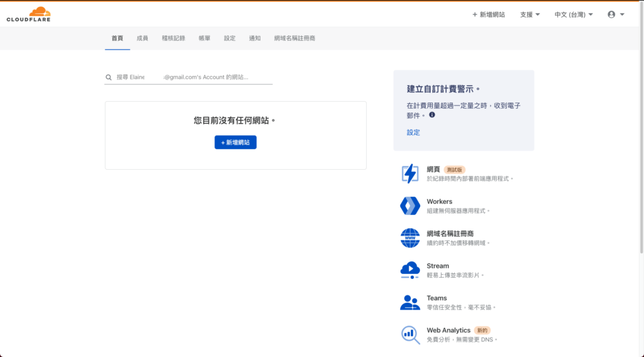Open the Workers product link
This screenshot has width=644, height=357.
click(440, 202)
